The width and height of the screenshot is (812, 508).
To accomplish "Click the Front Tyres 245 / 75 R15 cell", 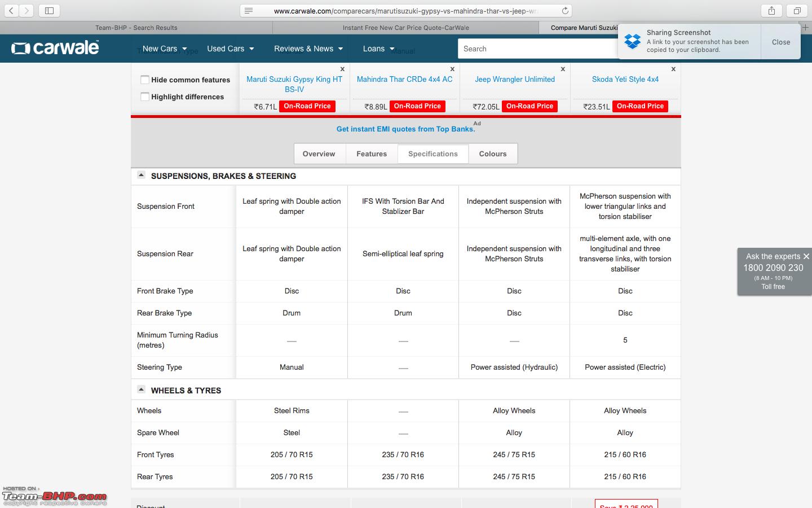I will coord(514,454).
